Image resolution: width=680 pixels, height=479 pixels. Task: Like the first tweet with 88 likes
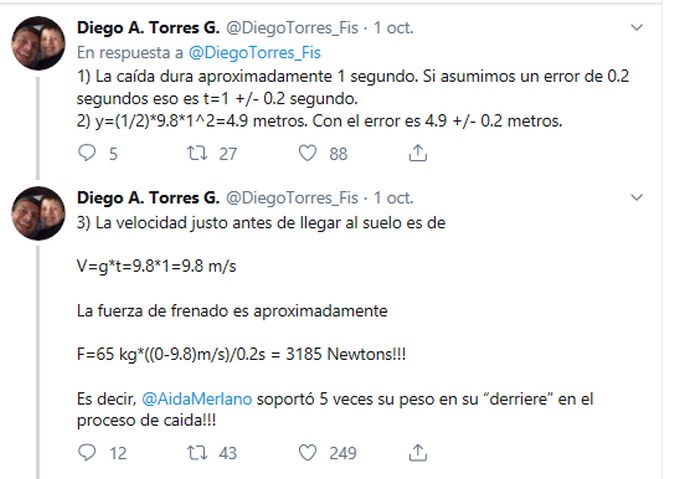(x=308, y=153)
